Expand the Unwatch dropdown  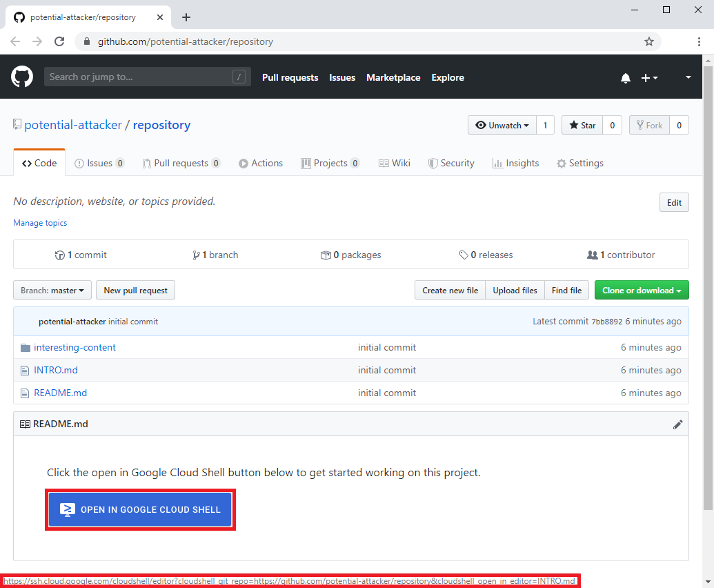(502, 125)
